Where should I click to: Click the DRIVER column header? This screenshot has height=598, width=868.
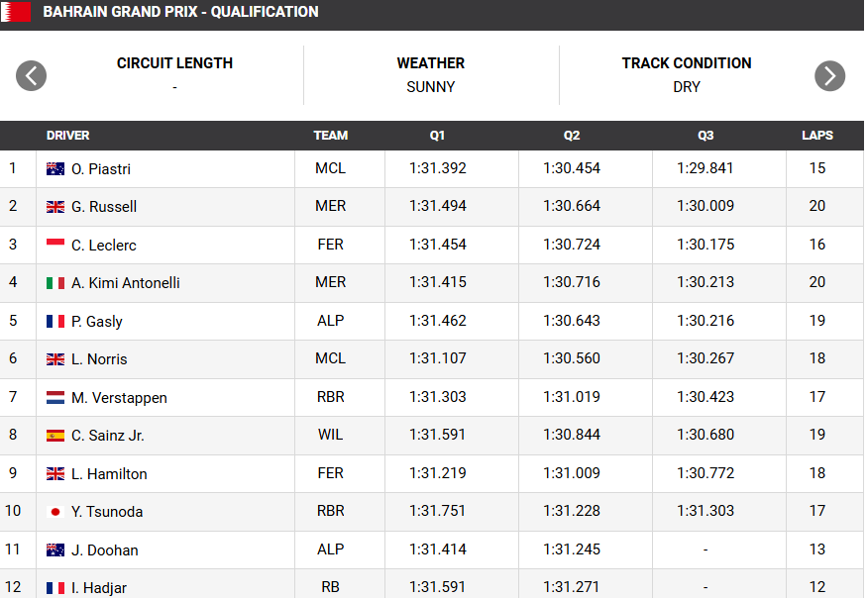tap(67, 136)
